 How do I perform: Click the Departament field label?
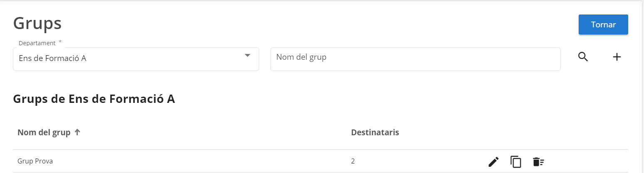pyautogui.click(x=37, y=43)
